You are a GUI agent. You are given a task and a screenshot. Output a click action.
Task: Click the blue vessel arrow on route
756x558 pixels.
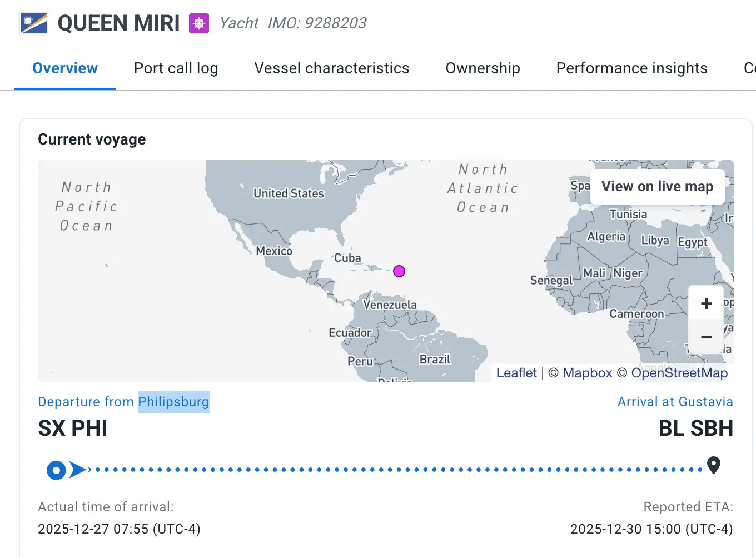(78, 470)
